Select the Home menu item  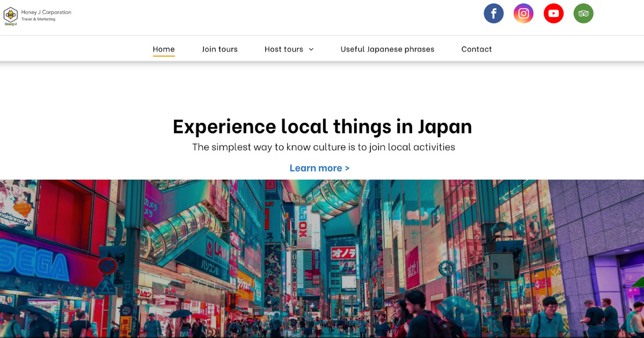click(x=164, y=49)
